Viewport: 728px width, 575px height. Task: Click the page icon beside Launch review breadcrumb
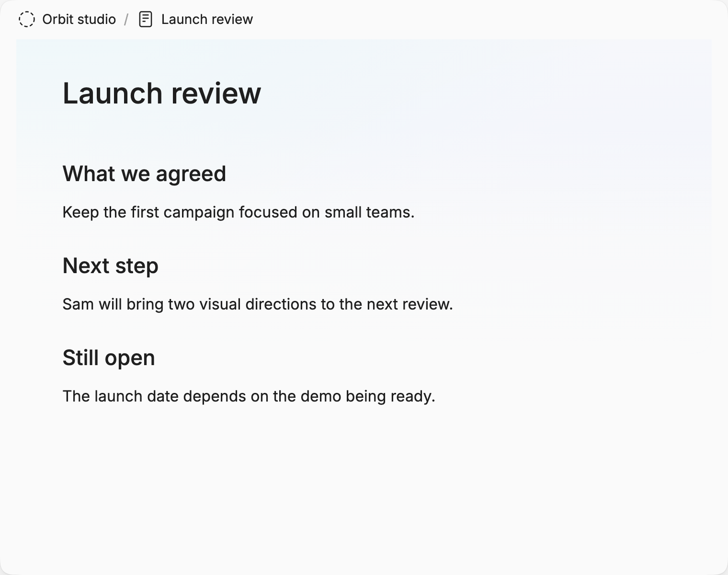point(146,19)
